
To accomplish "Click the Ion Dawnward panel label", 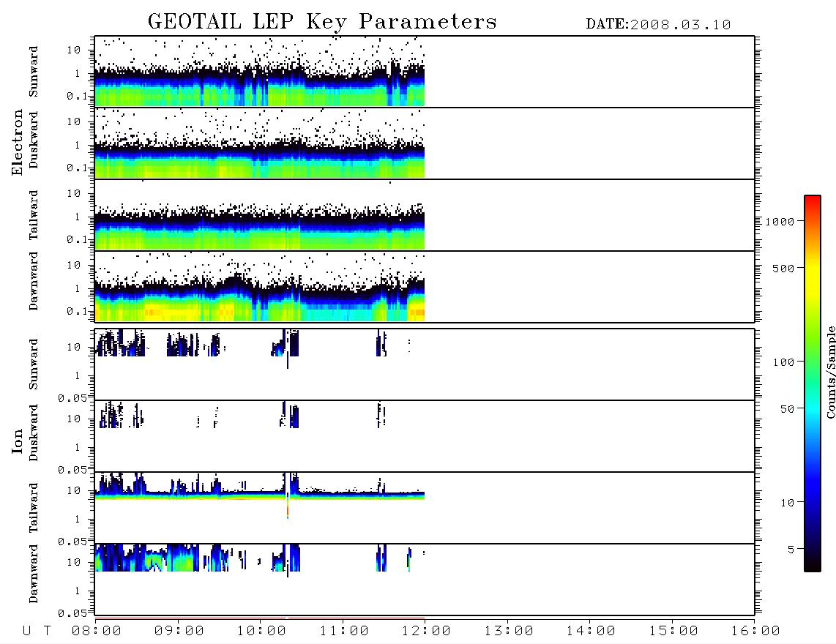I will 34,574.
